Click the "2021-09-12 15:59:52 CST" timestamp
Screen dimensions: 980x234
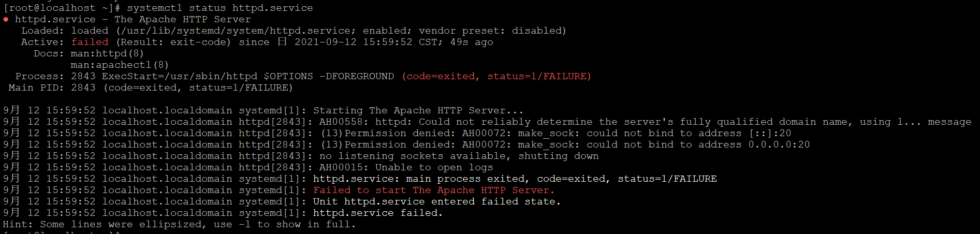pos(367,42)
